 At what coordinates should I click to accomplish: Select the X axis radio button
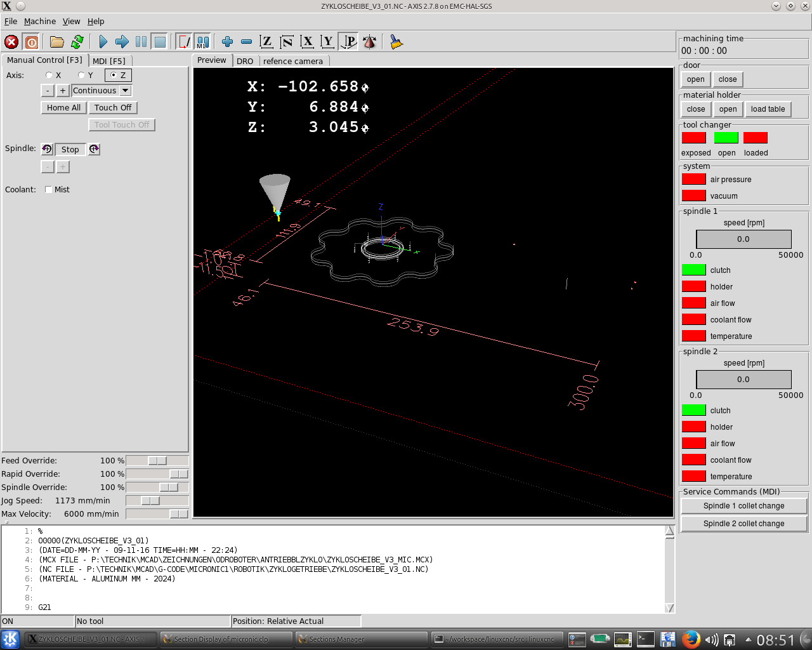(x=49, y=76)
